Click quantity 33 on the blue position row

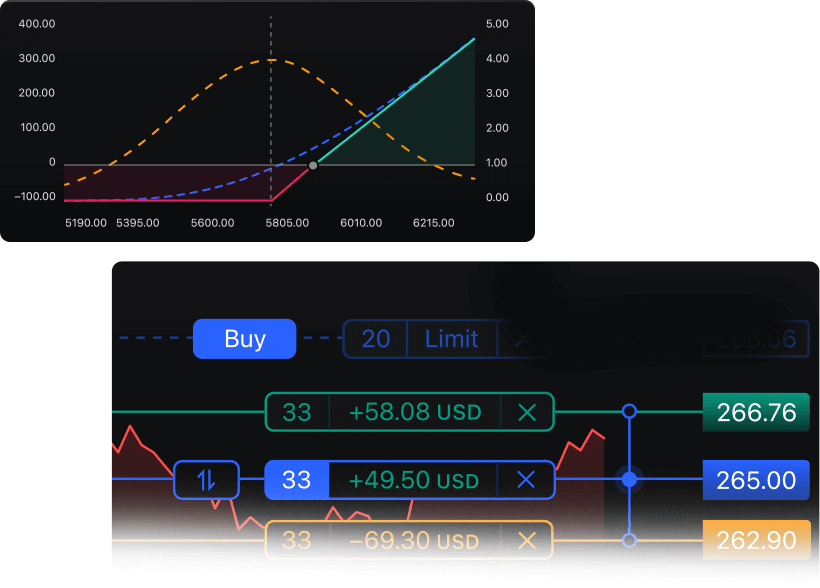[297, 480]
